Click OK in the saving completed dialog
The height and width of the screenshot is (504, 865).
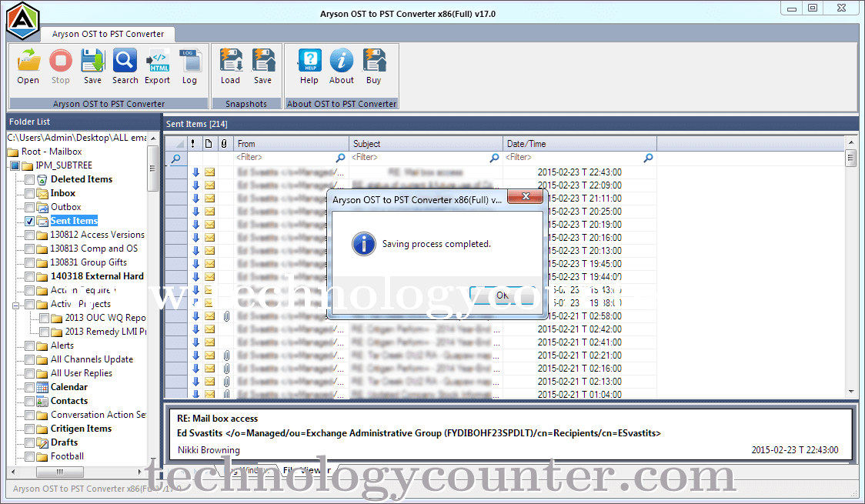502,295
